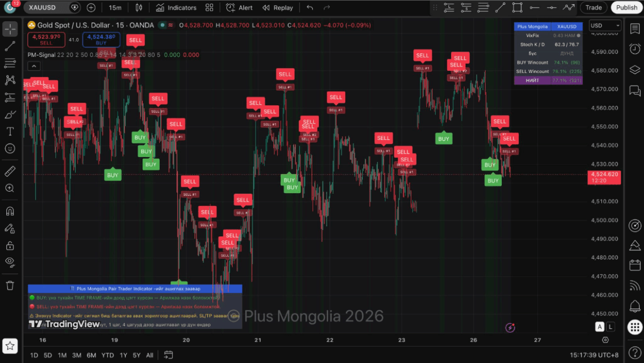Image resolution: width=644 pixels, height=363 pixels.
Task: Select the trend line tool in left toolbar
Action: 10,46
